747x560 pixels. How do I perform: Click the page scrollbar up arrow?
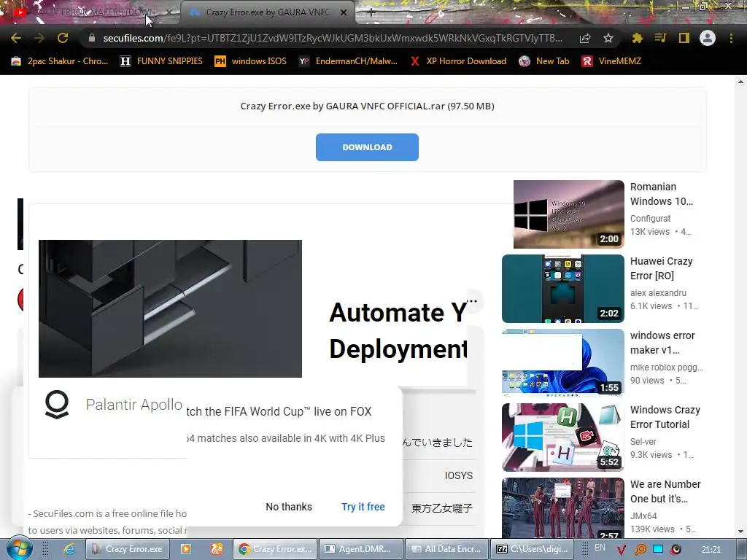tap(740, 82)
